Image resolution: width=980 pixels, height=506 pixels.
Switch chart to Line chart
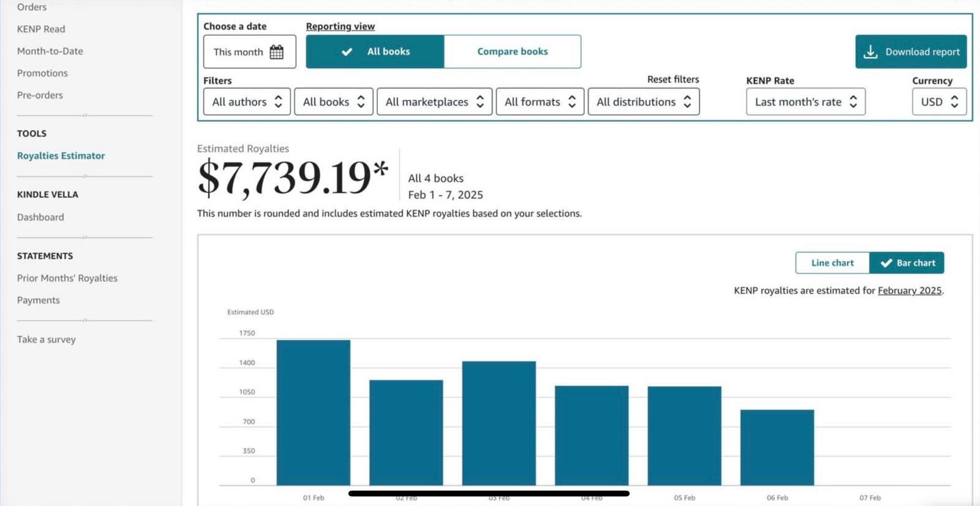[832, 263]
